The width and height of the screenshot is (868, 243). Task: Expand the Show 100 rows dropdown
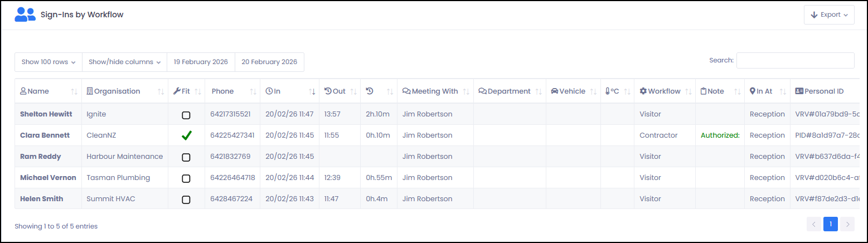click(x=49, y=62)
